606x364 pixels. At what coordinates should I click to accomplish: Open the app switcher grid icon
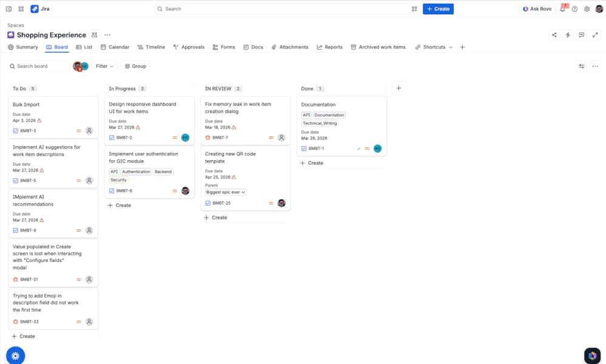(21, 9)
